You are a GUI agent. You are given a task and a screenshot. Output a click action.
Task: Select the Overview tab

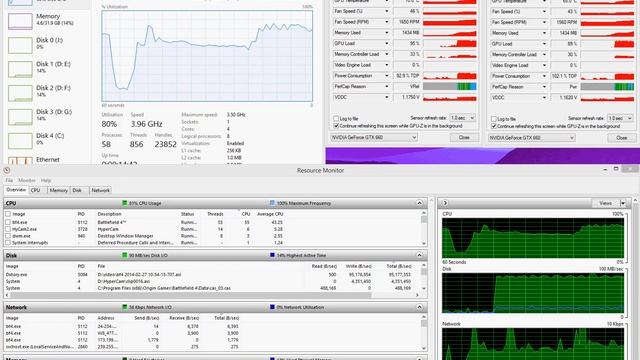click(x=16, y=190)
